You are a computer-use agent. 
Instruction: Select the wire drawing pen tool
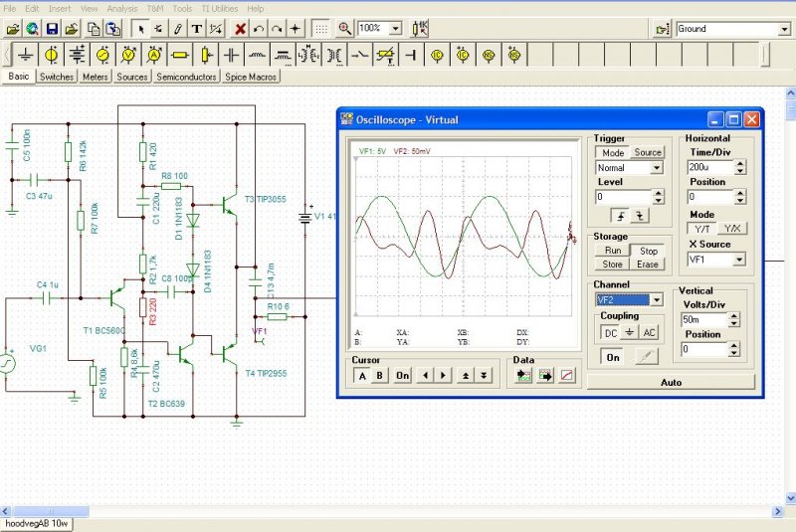click(178, 29)
